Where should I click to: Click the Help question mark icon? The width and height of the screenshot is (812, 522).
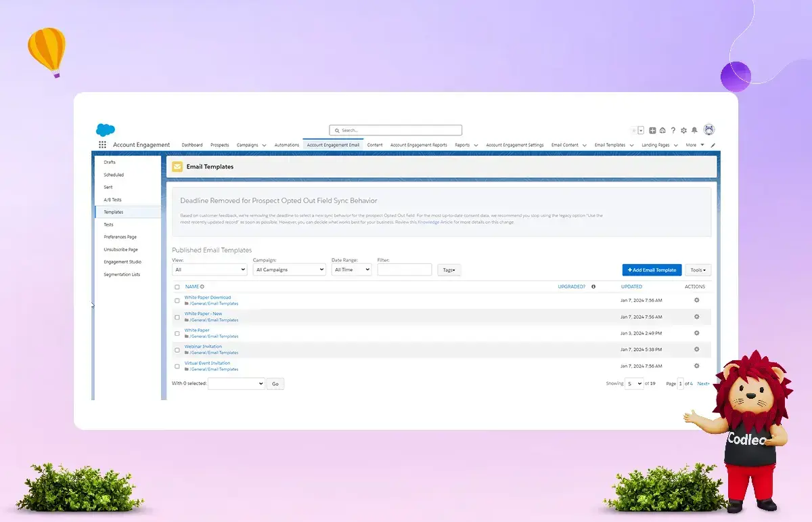tap(673, 131)
